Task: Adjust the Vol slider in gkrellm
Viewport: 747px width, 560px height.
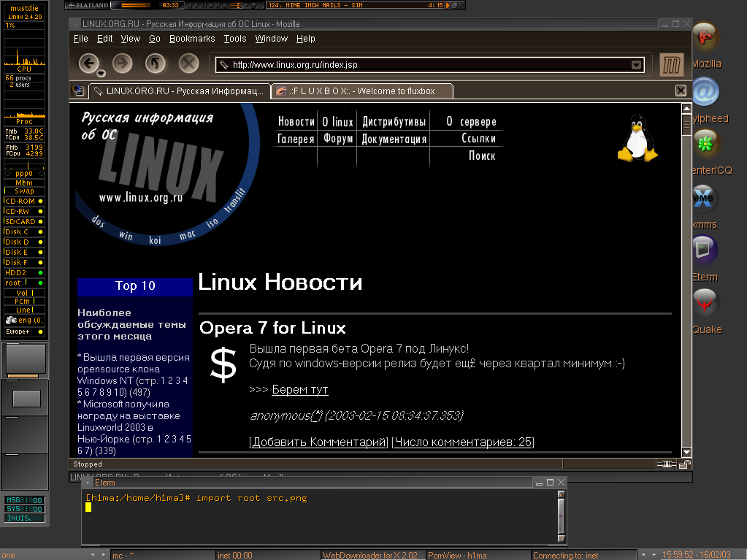Action: click(x=24, y=293)
